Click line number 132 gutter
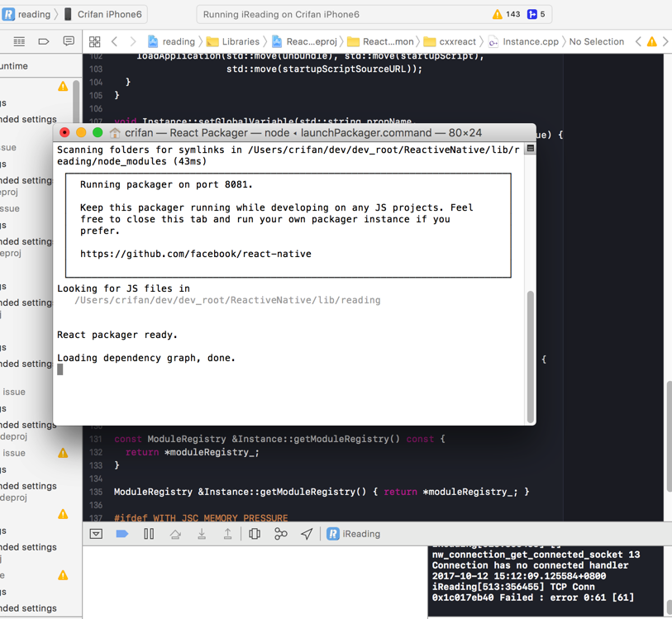 pyautogui.click(x=96, y=452)
